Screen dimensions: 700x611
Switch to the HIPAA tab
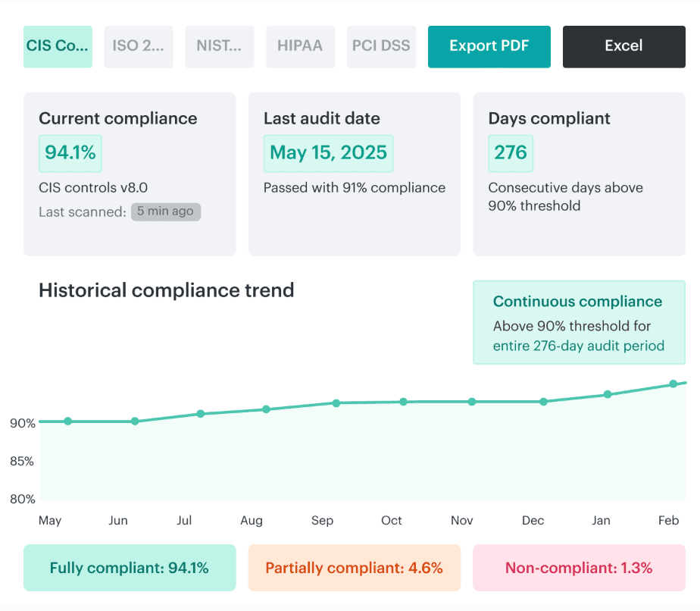pos(300,46)
